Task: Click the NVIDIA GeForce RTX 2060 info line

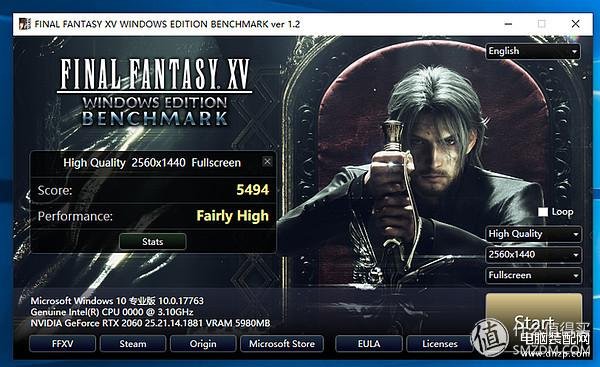Action: 150,323
